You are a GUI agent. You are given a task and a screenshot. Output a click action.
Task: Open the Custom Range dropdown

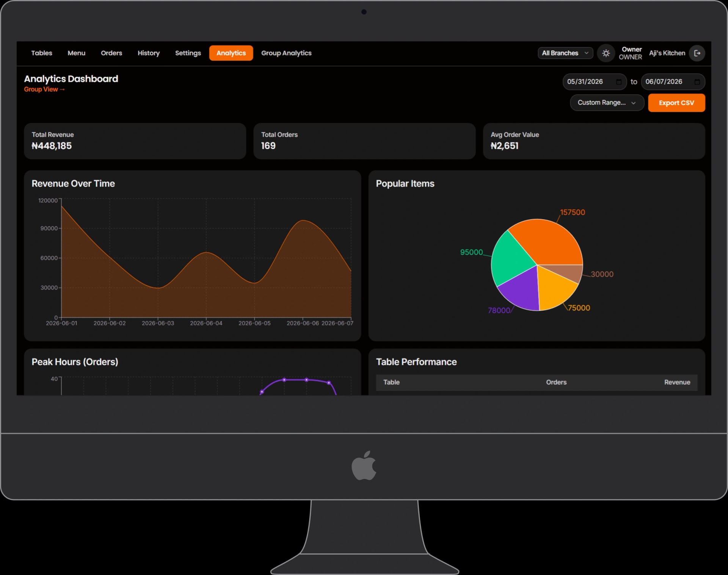tap(607, 103)
